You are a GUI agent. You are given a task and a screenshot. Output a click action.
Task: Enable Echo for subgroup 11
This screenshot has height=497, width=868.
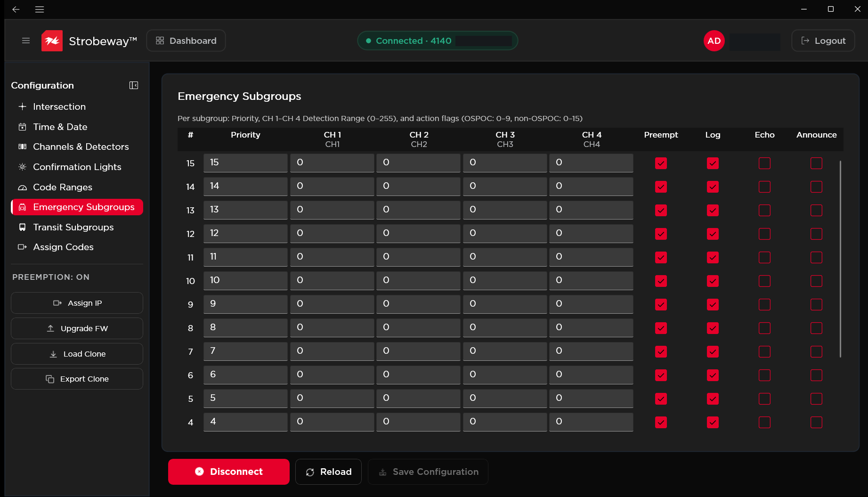(x=764, y=257)
